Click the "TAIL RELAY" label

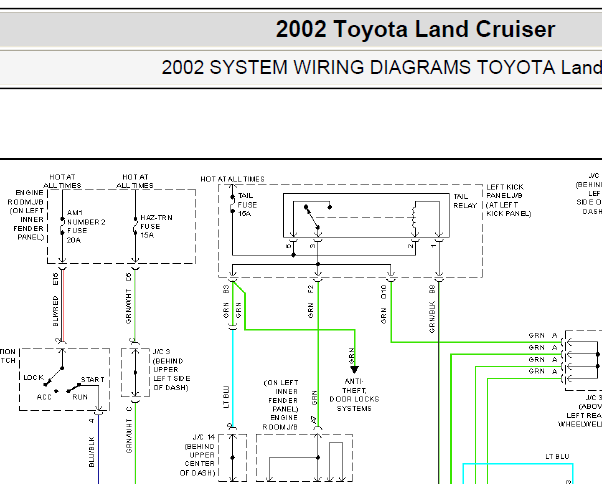pyautogui.click(x=465, y=201)
